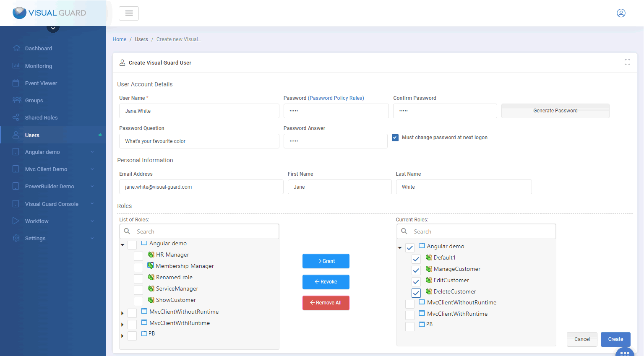Viewport: 644px width, 356px height.
Task: Click the Cancel button
Action: click(x=582, y=339)
